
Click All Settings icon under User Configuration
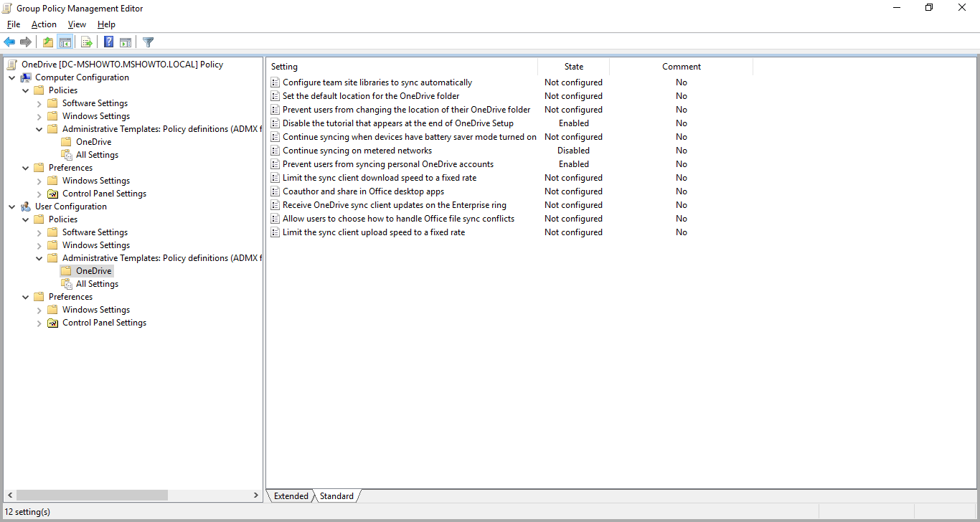(66, 284)
